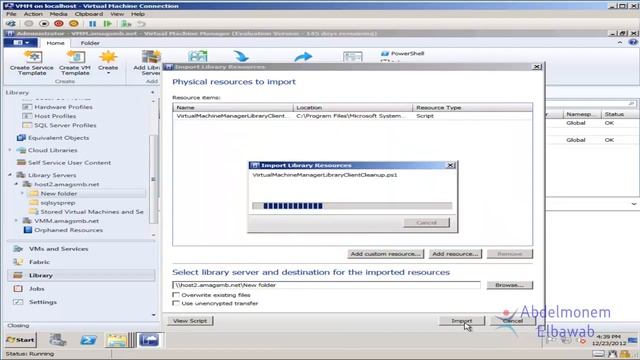The height and width of the screenshot is (360, 640).
Task: Open the File menu
Action: click(11, 14)
